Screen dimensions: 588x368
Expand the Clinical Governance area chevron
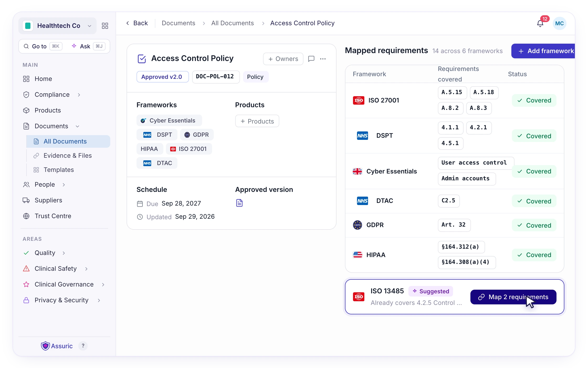(x=103, y=284)
